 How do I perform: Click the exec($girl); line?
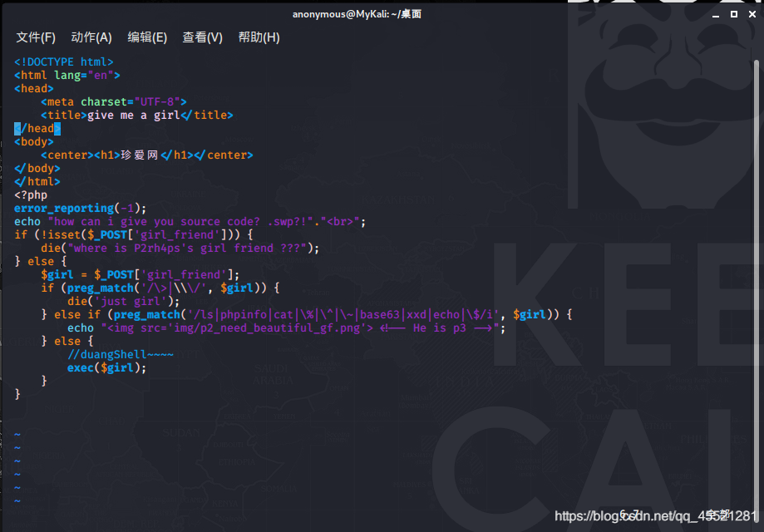tap(106, 367)
